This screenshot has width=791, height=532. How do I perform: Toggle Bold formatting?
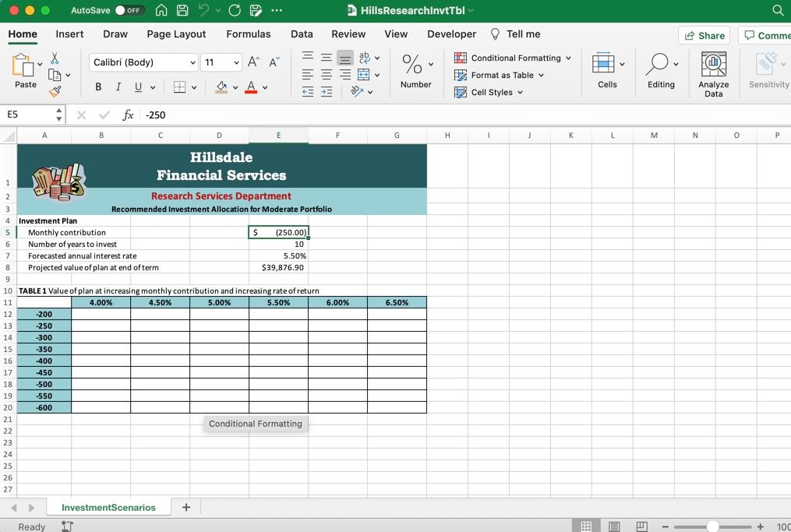point(98,87)
